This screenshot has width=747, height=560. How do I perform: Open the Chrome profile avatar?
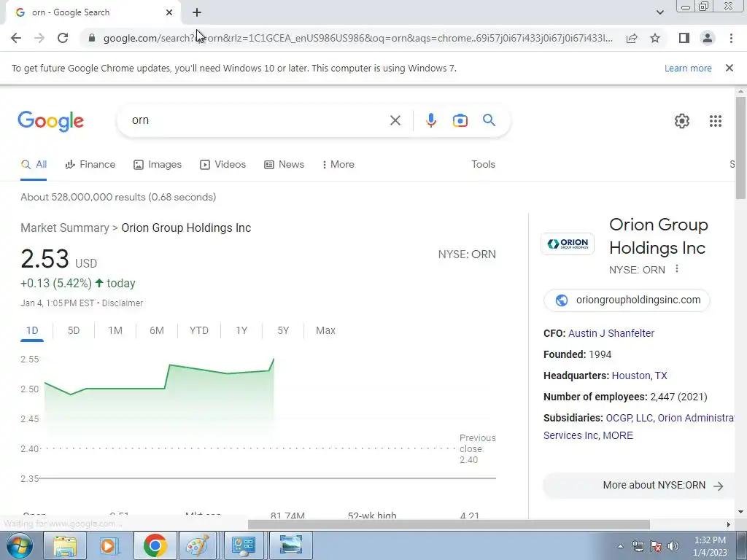pyautogui.click(x=708, y=38)
